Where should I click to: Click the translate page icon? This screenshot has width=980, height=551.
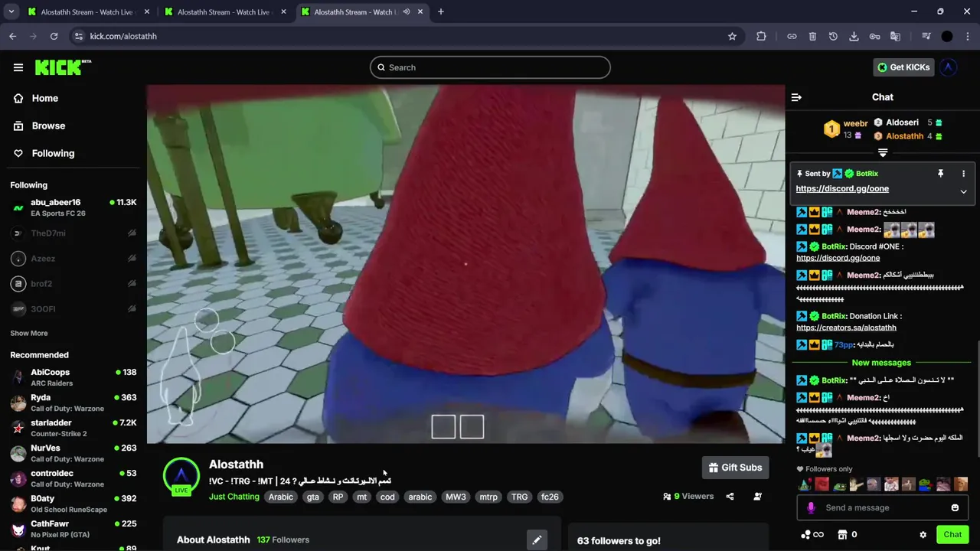[x=895, y=36]
